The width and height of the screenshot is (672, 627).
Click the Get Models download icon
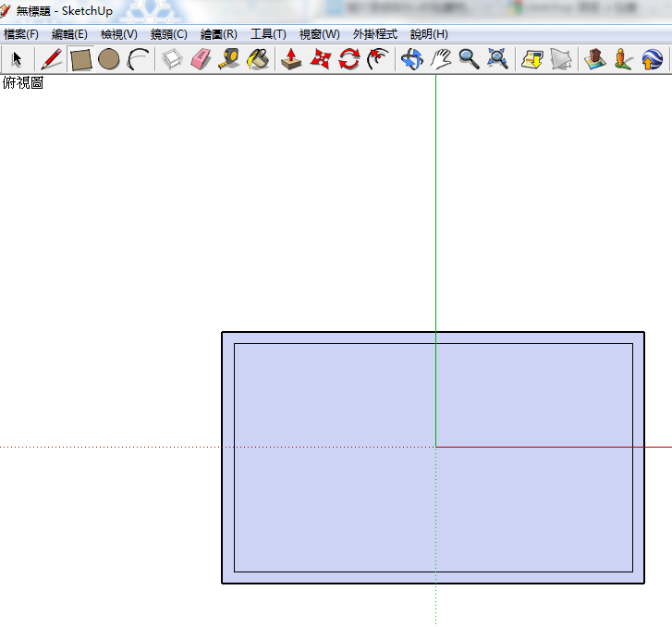(532, 59)
